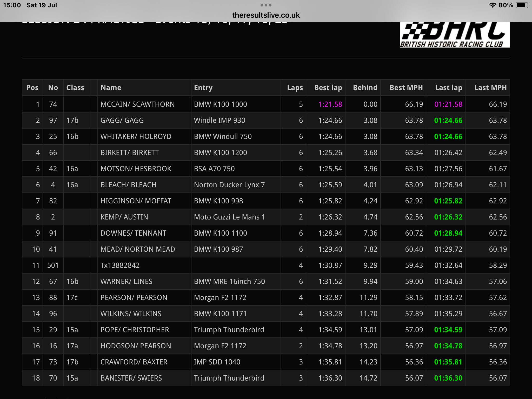532x399 pixels.
Task: Click the 1:25.26 best lap value
Action: 330,153
